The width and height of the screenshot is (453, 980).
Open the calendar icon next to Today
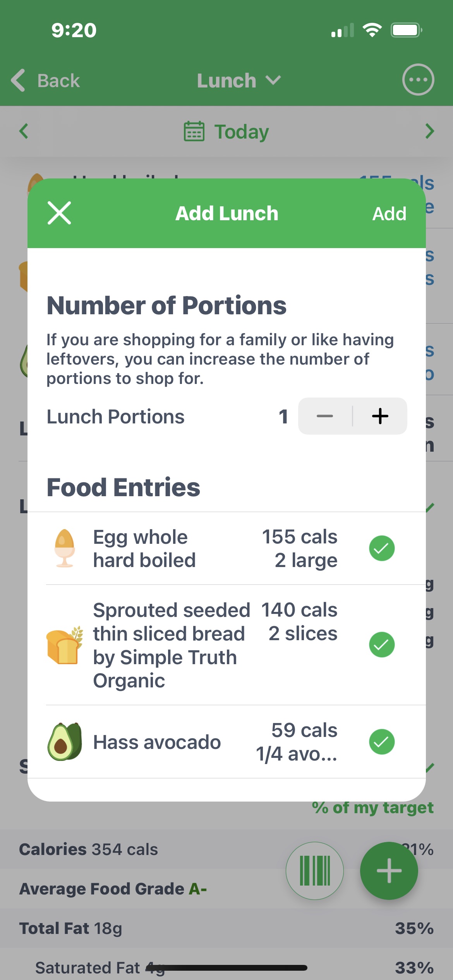194,131
